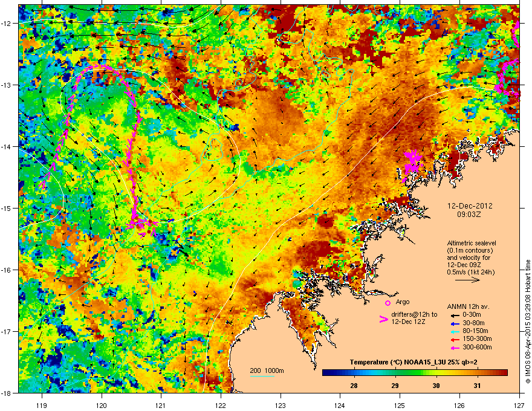532x411 pixels.
Task: Click the blue 30-80m arrow legend symbol
Action: click(454, 323)
